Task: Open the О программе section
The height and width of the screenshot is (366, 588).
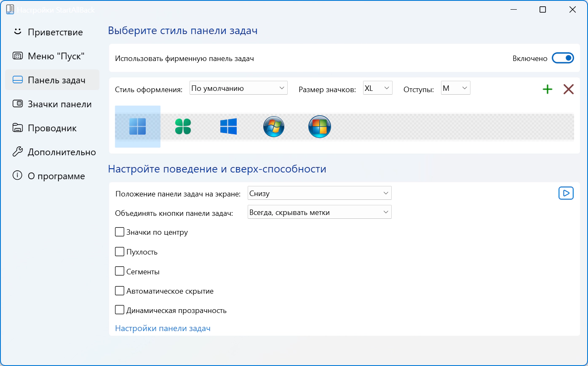Action: tap(52, 176)
